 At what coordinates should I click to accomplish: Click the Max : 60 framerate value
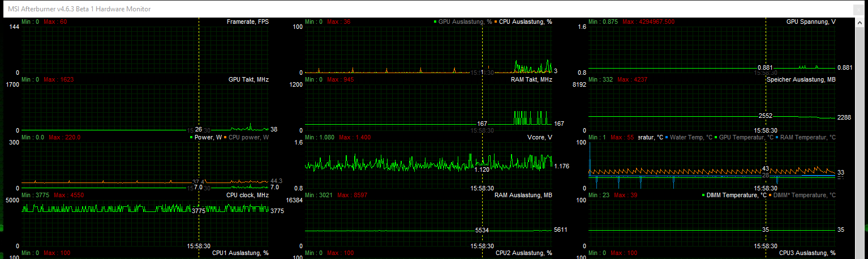(x=55, y=22)
